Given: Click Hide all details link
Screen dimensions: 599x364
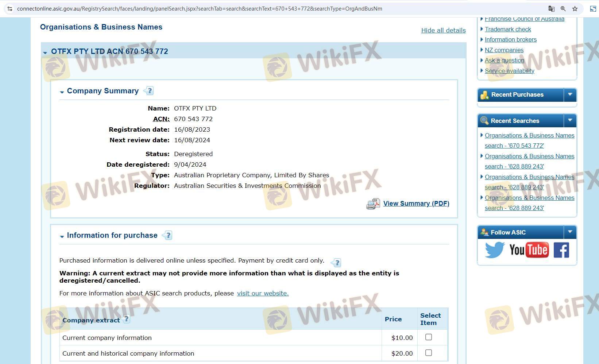Looking at the screenshot, I should click(443, 30).
